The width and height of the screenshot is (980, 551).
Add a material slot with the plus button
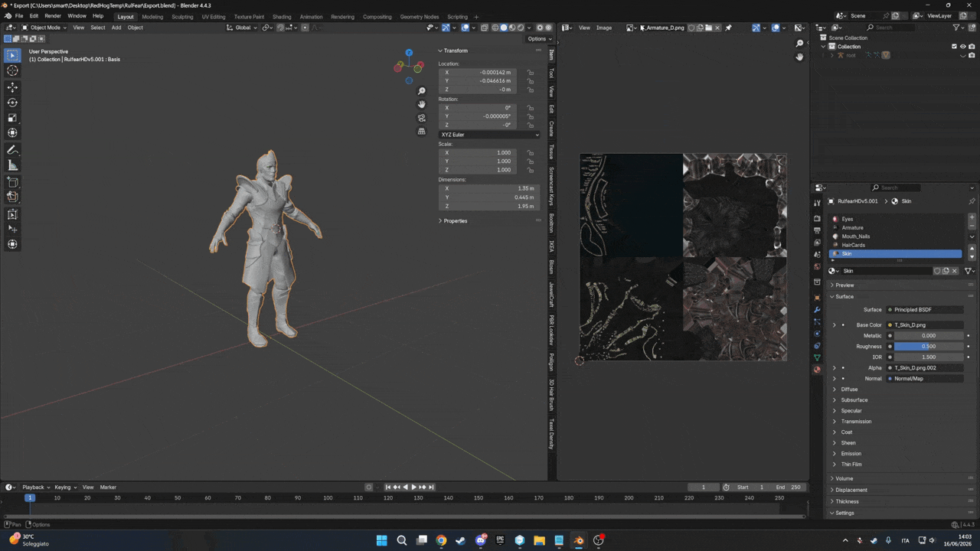972,219
